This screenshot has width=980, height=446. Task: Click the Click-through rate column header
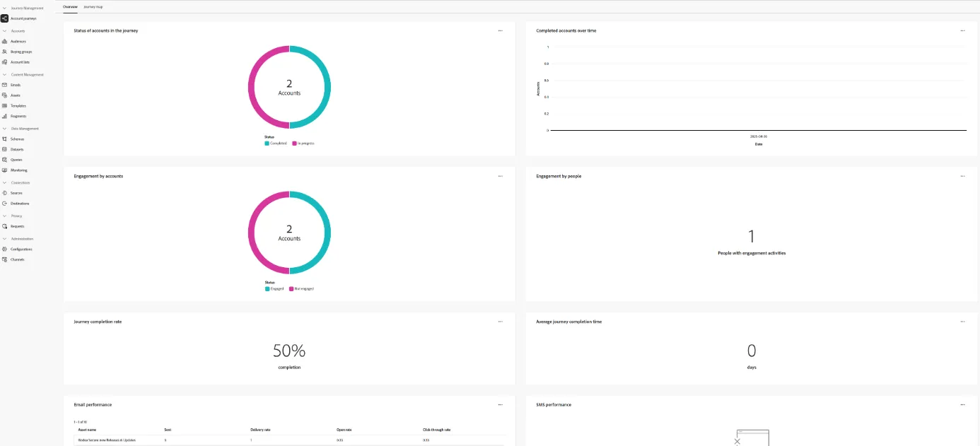[436, 430]
